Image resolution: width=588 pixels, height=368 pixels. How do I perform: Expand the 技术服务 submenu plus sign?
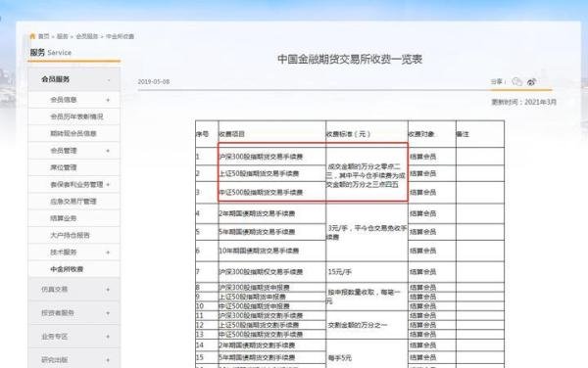(x=108, y=253)
